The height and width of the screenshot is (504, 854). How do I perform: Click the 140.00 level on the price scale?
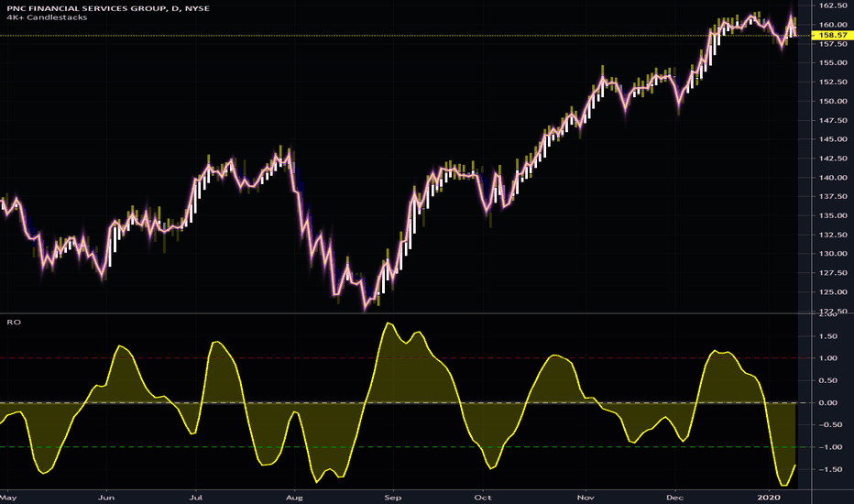pyautogui.click(x=833, y=178)
